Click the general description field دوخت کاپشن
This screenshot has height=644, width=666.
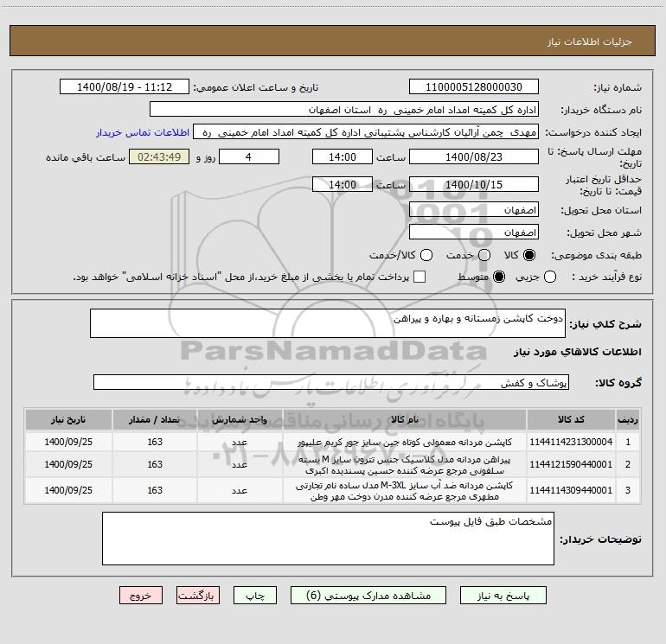tap(328, 323)
